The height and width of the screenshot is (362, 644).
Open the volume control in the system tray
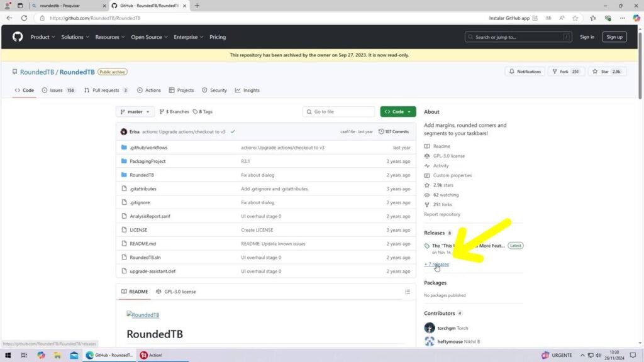pyautogui.click(x=599, y=356)
